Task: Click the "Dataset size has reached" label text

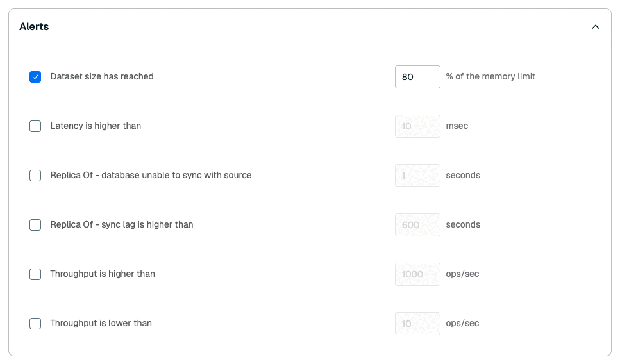Action: (102, 77)
